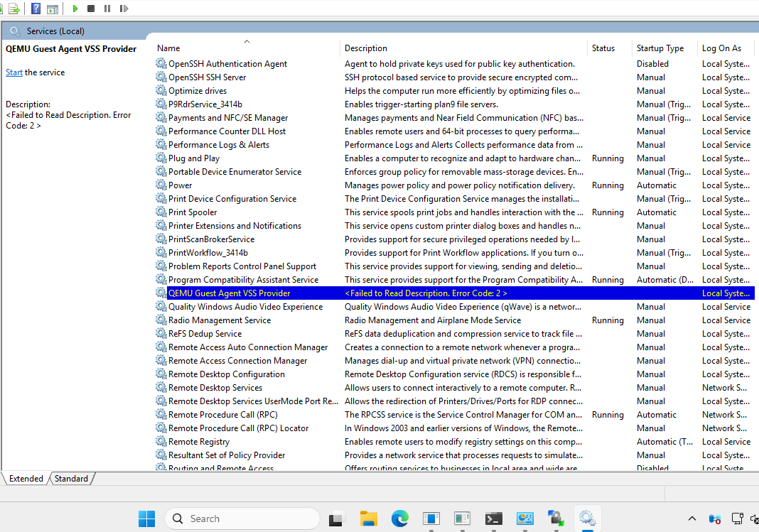Toggle the Show/Hide Action Pane toolbar icon

(x=53, y=9)
